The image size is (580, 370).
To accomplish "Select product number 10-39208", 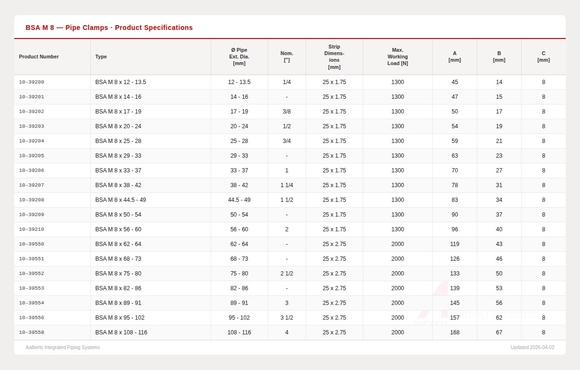I will (31, 200).
